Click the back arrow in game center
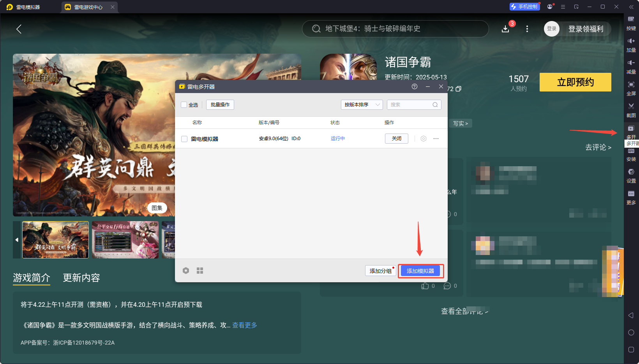The width and height of the screenshot is (639, 364). point(19,29)
